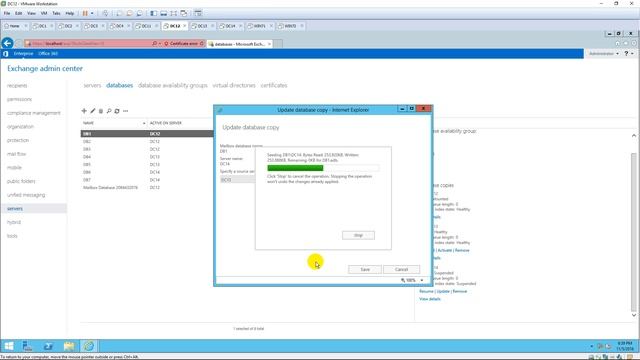
Task: Open the more options (...) toolbar menu
Action: (x=125, y=111)
